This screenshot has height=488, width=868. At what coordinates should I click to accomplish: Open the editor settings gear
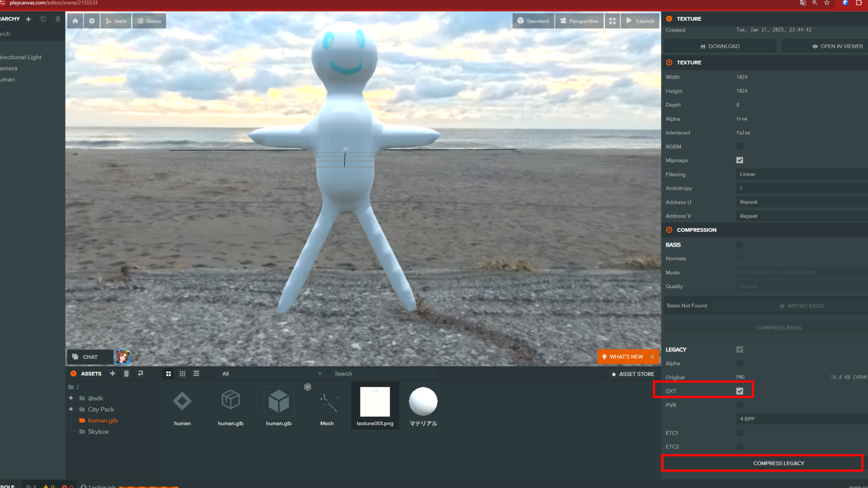tap(92, 21)
